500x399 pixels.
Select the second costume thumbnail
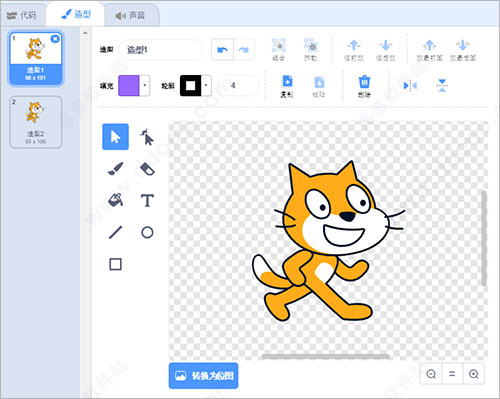(x=36, y=122)
